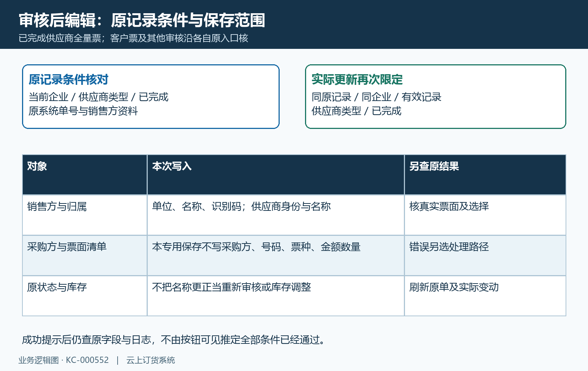588x371 pixels.
Task: Select the 采购方与票面清单 table cell
Action: [85, 255]
